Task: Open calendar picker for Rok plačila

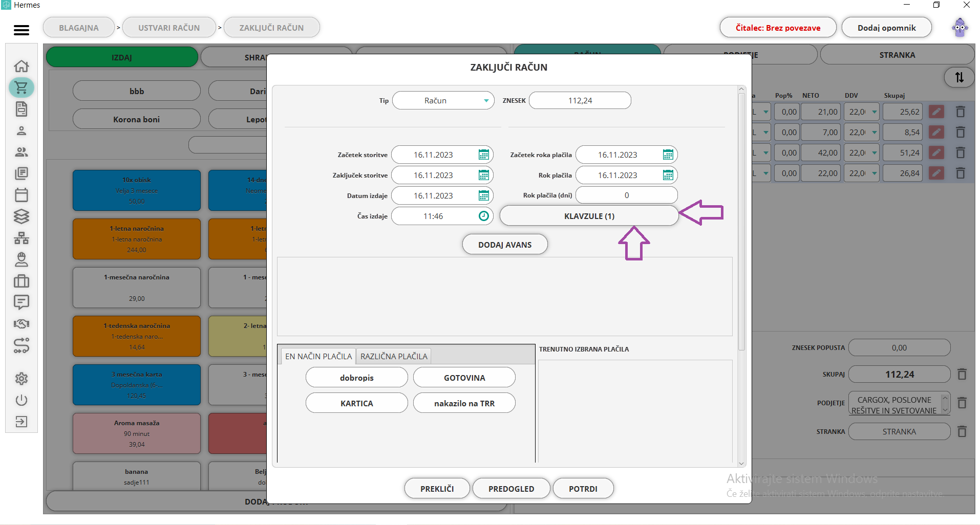Action: [668, 175]
